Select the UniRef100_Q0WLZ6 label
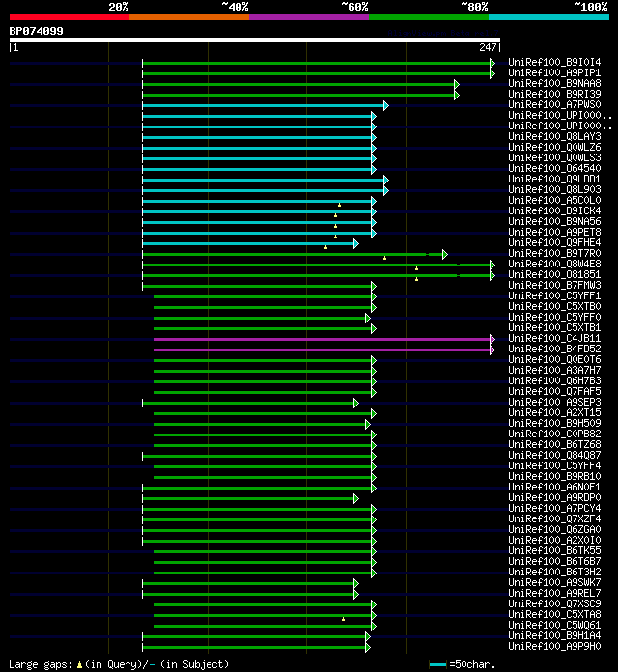This screenshot has width=618, height=672. click(554, 147)
